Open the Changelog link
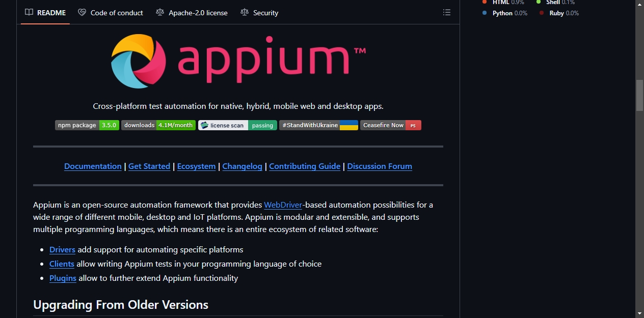The height and width of the screenshot is (318, 644). pos(243,166)
